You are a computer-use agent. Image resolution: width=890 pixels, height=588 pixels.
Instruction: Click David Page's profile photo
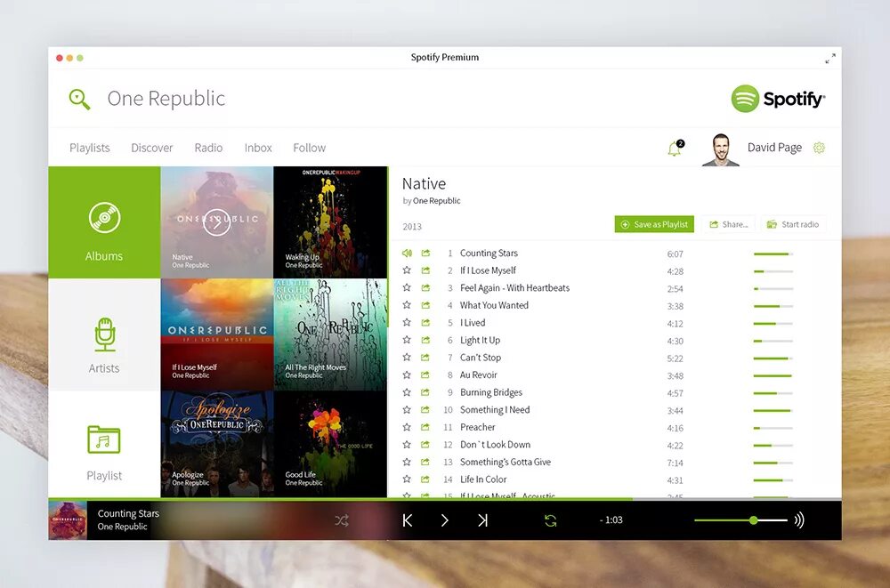(x=720, y=149)
